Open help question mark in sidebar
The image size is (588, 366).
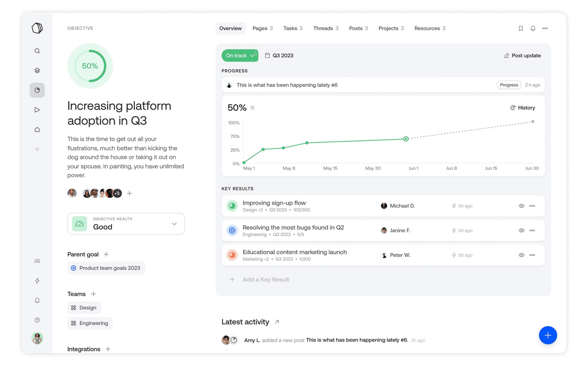(37, 320)
